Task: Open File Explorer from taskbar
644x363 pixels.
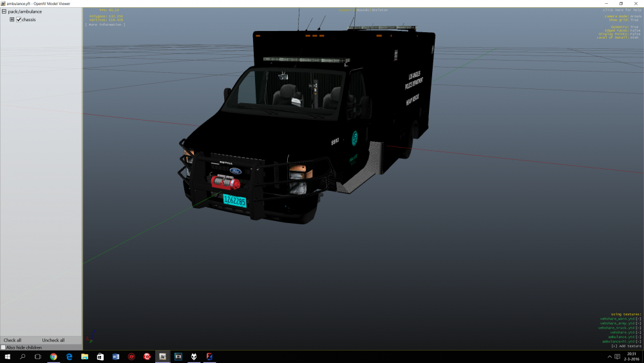Action: coord(84,357)
